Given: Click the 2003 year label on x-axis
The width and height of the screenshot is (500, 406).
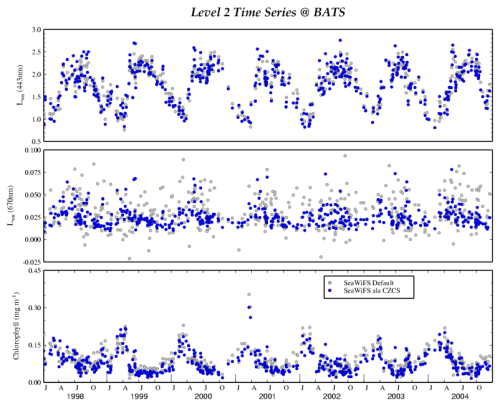Looking at the screenshot, I should (396, 396).
